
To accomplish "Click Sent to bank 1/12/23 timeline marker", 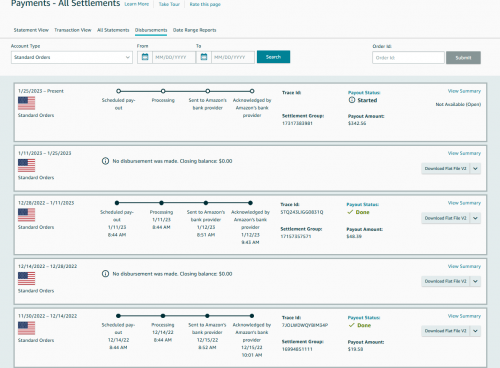I will (x=206, y=203).
